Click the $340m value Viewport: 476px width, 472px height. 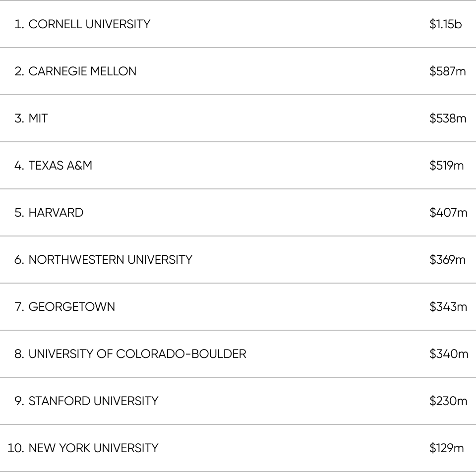coord(449,354)
